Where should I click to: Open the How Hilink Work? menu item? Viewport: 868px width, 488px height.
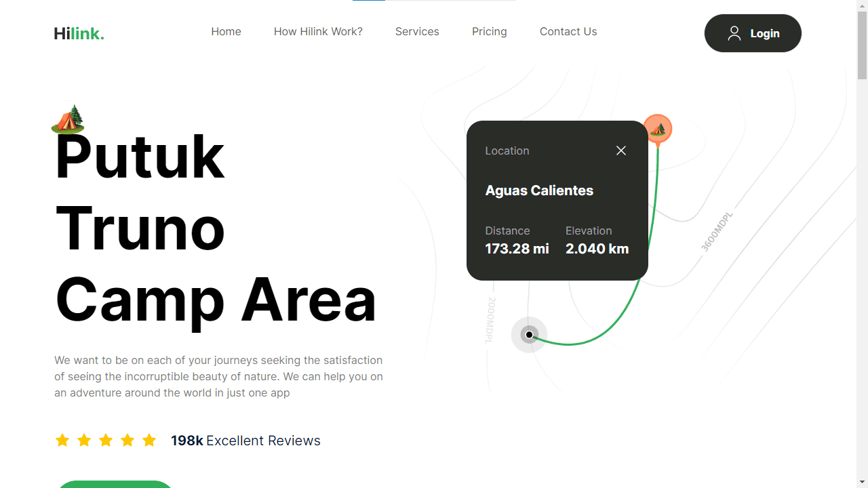(318, 31)
